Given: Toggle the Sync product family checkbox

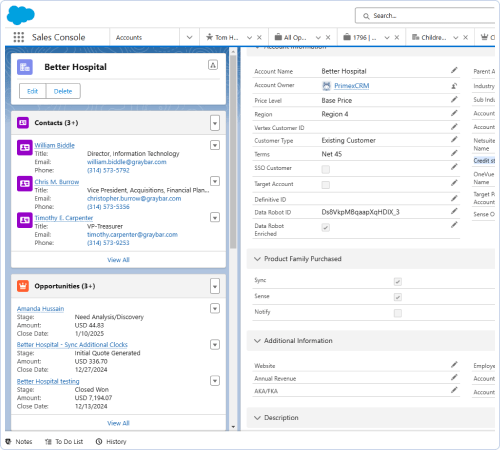Looking at the screenshot, I should (398, 282).
